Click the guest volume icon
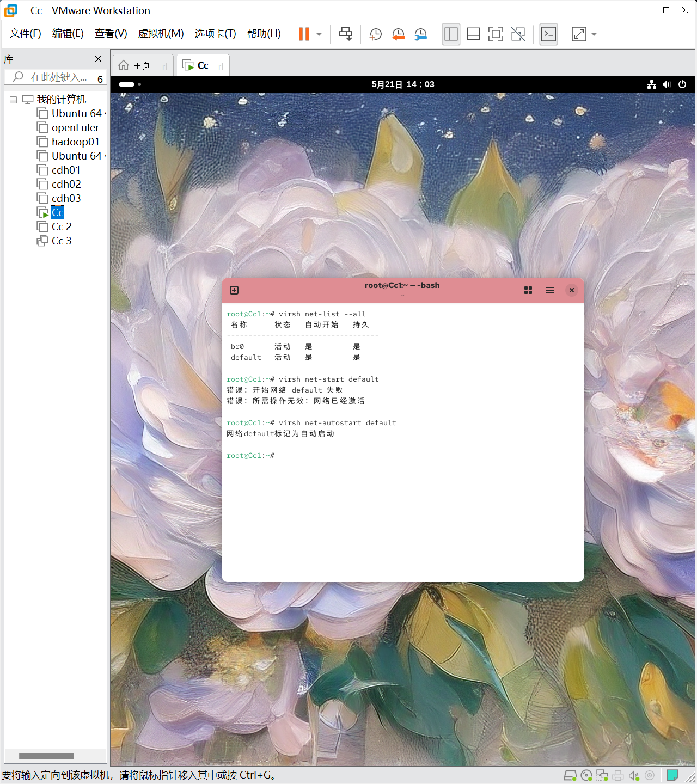The width and height of the screenshot is (697, 784). click(667, 84)
